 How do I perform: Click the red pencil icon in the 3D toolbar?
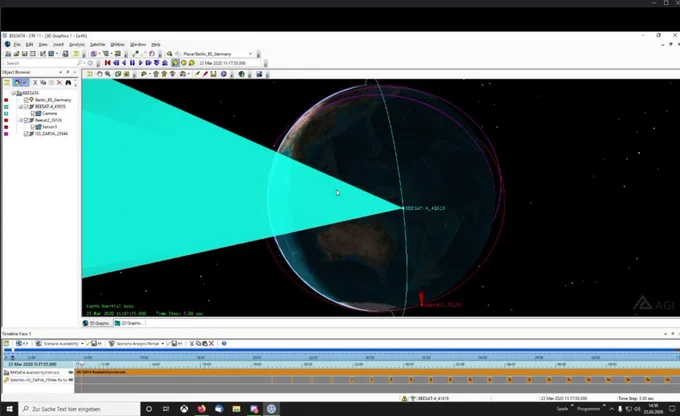point(205,74)
